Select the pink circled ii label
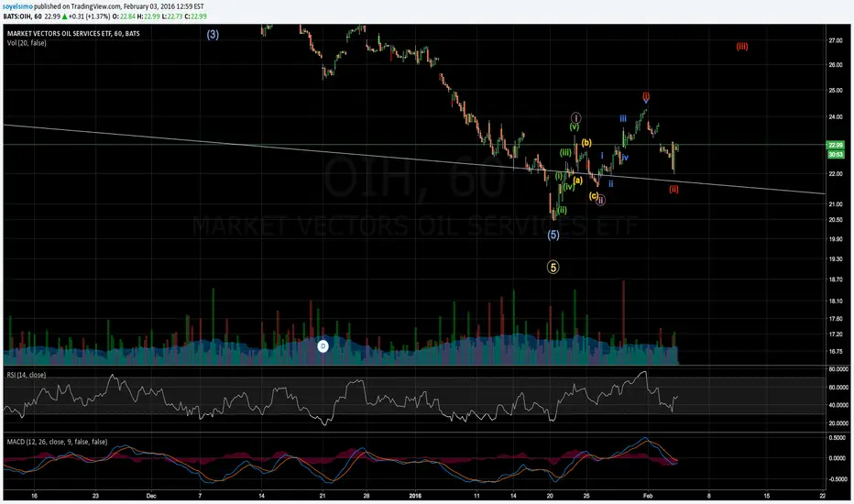 pyautogui.click(x=600, y=200)
